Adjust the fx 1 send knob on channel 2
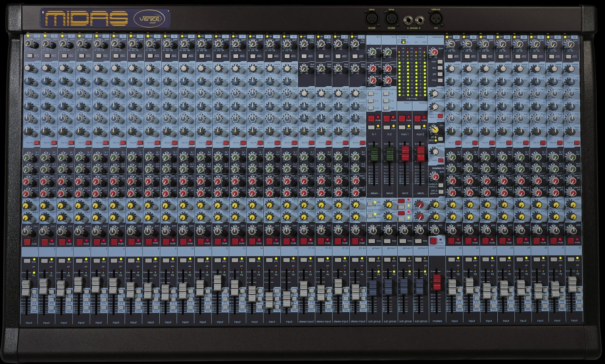Screen dimensions: 605x364 (45, 157)
